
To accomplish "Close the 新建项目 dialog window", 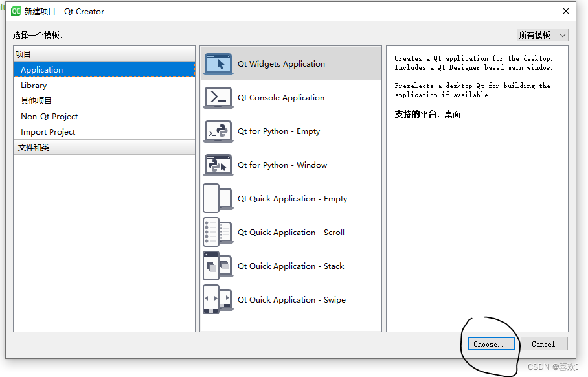I will [566, 11].
